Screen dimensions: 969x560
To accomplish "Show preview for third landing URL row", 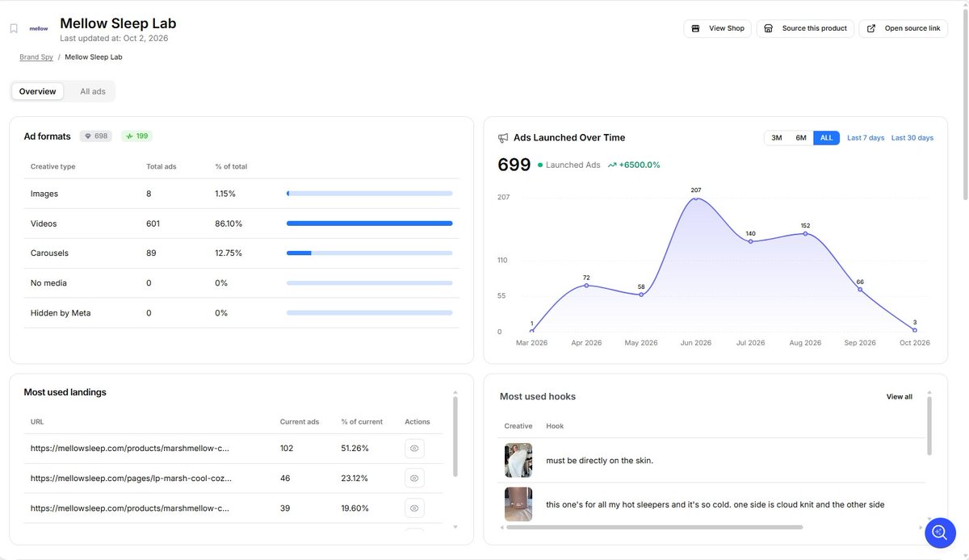I will 414,508.
